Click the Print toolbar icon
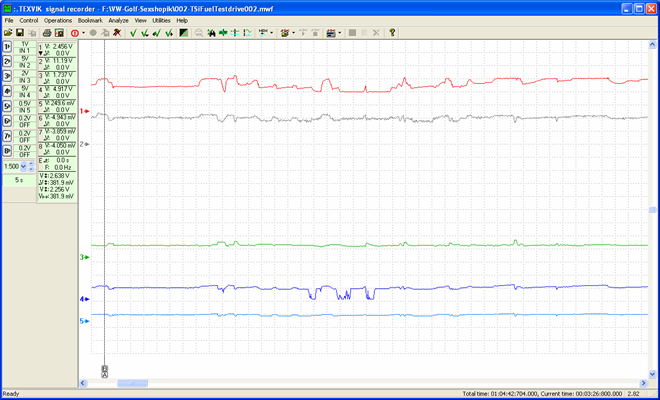The width and height of the screenshot is (660, 400). [x=46, y=33]
